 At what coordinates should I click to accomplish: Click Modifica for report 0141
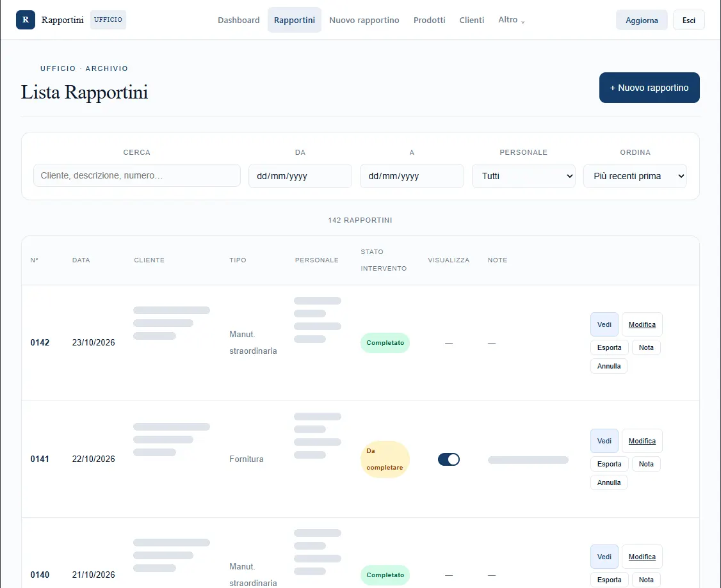pyautogui.click(x=642, y=441)
